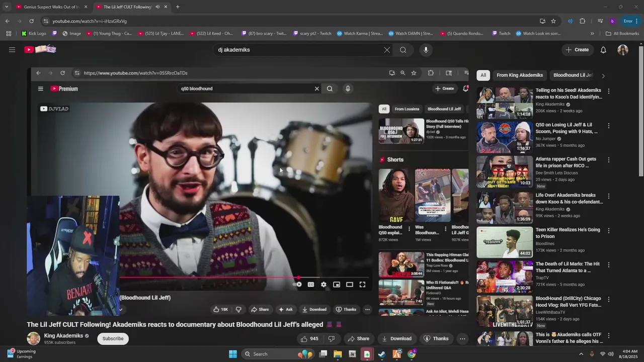The height and width of the screenshot is (362, 644).
Task: Go to the YouTube home logo
Action: click(x=40, y=49)
